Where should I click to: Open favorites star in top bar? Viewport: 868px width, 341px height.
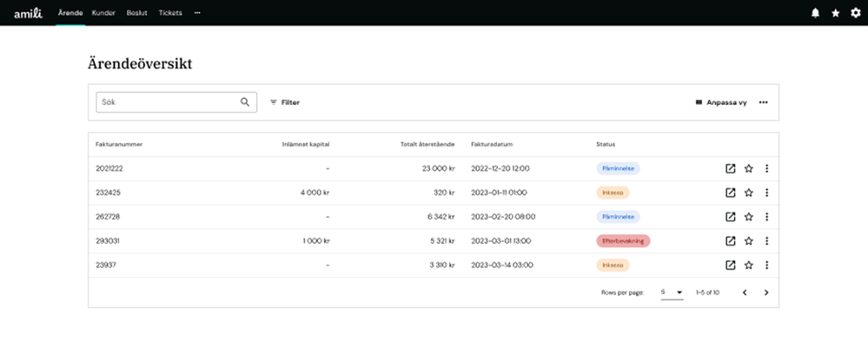click(835, 13)
